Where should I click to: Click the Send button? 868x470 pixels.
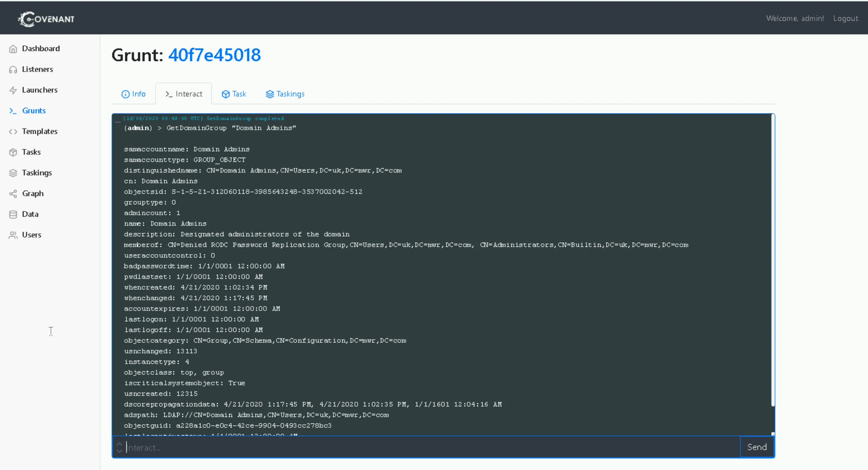[x=757, y=447]
